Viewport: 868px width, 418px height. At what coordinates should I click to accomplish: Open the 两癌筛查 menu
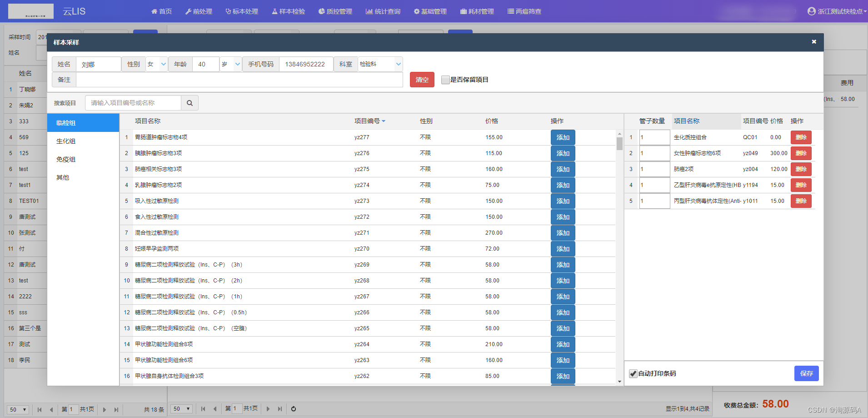[x=524, y=11]
